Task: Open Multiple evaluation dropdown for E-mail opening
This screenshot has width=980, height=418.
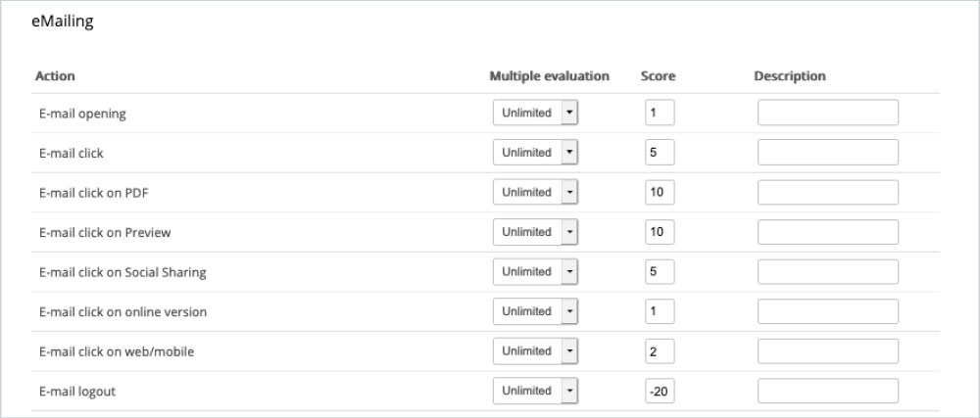Action: pos(535,113)
